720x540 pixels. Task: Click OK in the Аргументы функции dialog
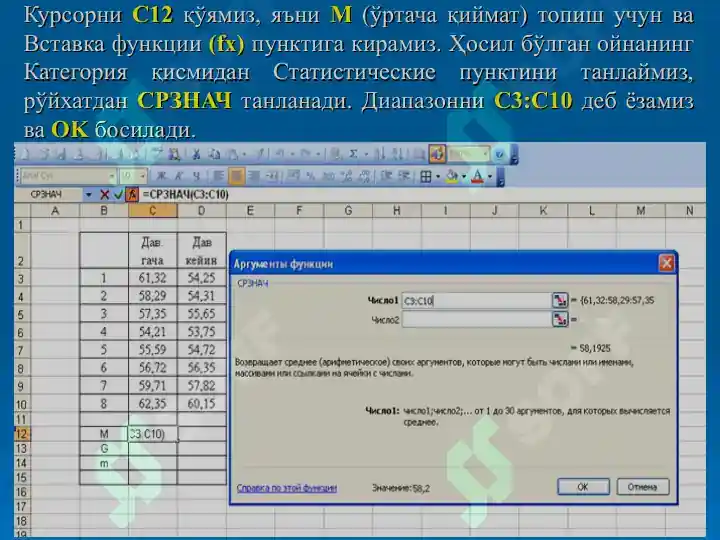click(x=583, y=487)
